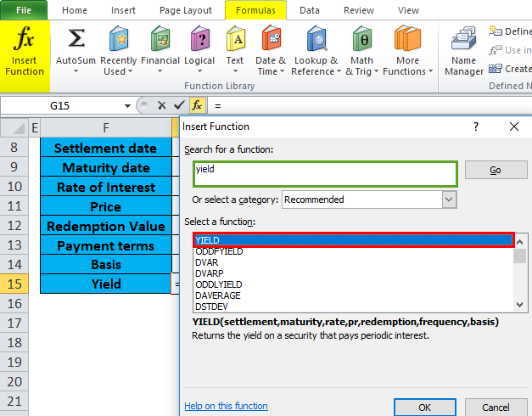Open Recently Used functions book icon
Screen dimensions: 532x416
pos(119,38)
